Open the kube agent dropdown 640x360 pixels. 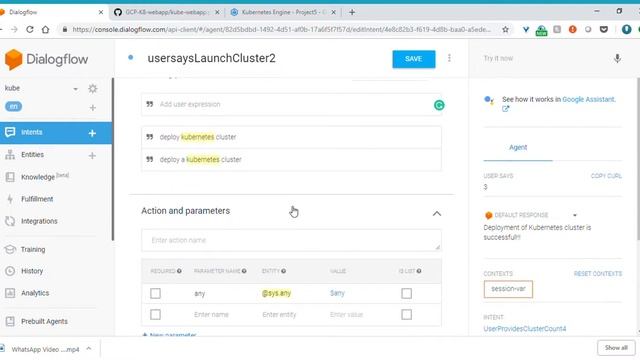tap(76, 89)
